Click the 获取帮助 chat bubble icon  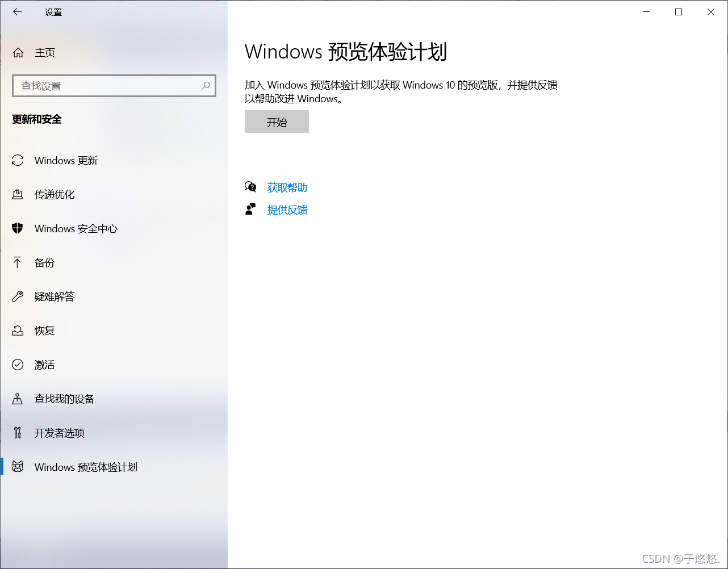250,187
